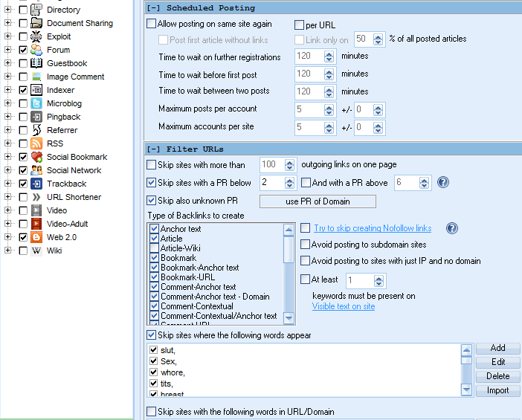Click the Wiki engine icon
The height and width of the screenshot is (420, 522).
coord(36,251)
